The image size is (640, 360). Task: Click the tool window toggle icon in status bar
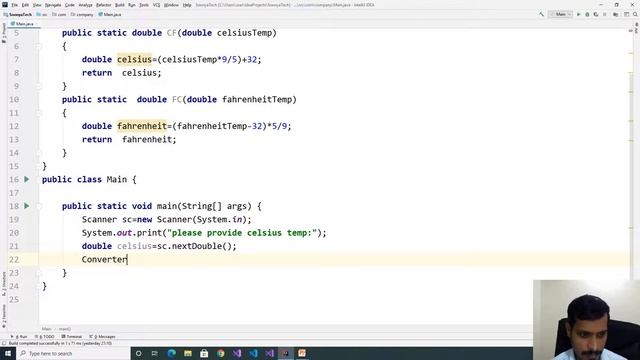click(4, 343)
